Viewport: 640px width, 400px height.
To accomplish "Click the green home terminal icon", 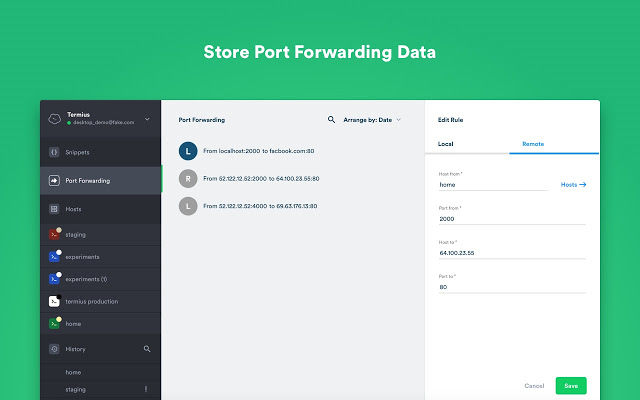I will point(54,324).
